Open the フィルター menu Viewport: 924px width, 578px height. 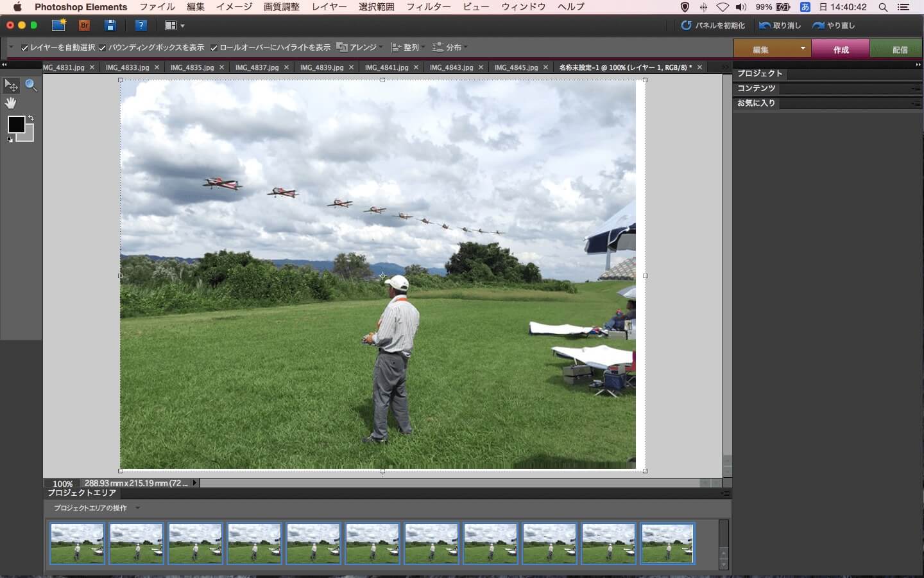[429, 7]
